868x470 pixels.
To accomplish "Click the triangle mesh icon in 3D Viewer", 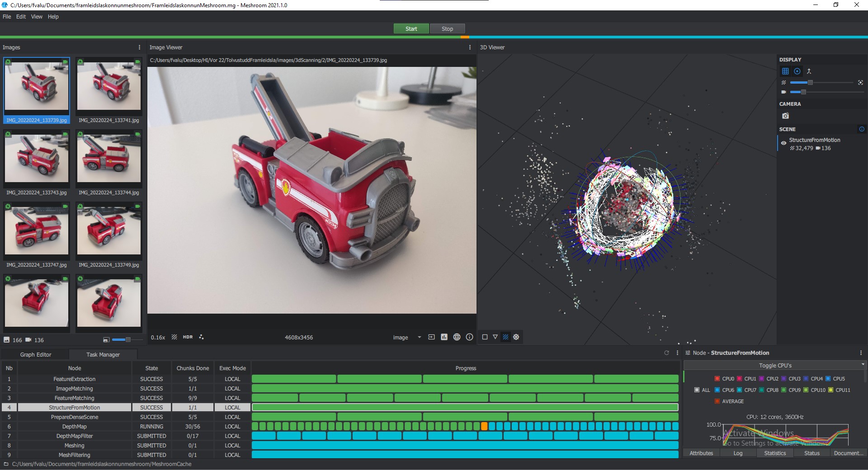I will tap(495, 337).
